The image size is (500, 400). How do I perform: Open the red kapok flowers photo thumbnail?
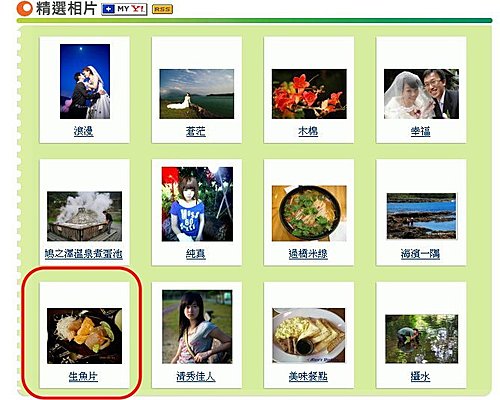click(x=309, y=94)
